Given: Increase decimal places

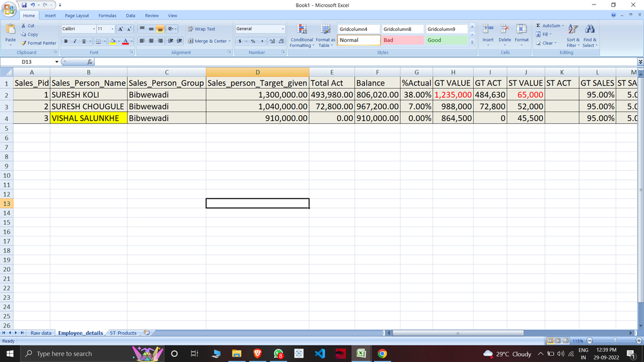Looking at the screenshot, I should tap(272, 41).
